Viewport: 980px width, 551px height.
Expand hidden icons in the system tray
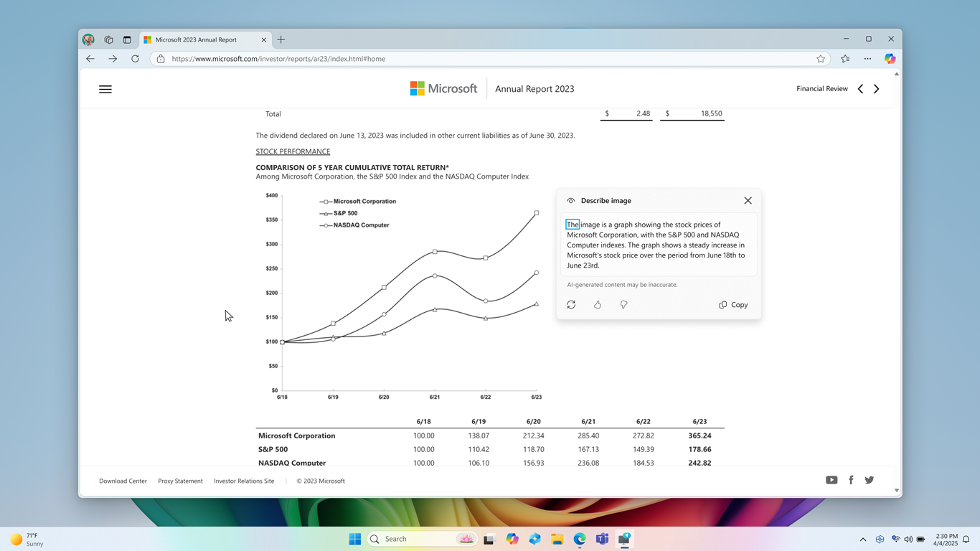click(x=863, y=538)
